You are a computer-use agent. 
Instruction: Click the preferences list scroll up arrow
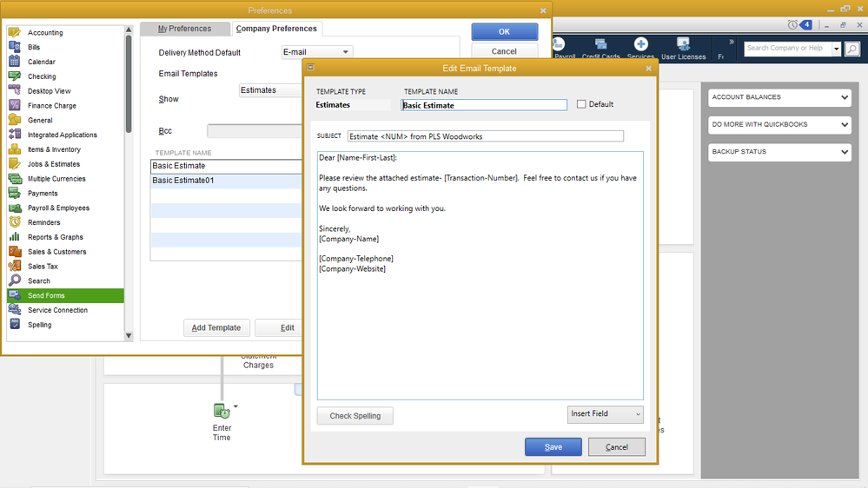coord(129,30)
